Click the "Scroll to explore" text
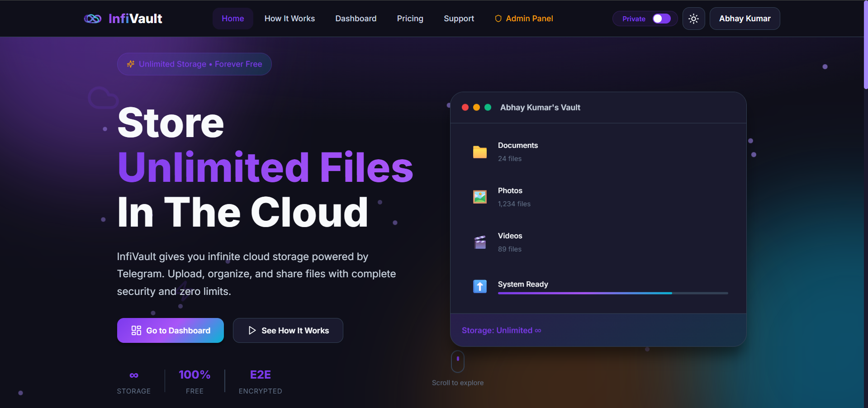Viewport: 868px width, 408px height. pos(458,383)
